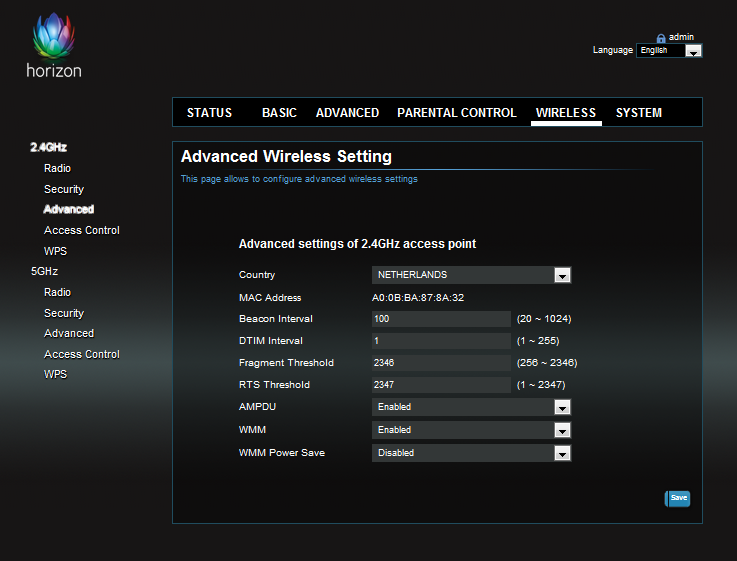
Task: Open Radio under 2.4GHz
Action: coord(57,168)
